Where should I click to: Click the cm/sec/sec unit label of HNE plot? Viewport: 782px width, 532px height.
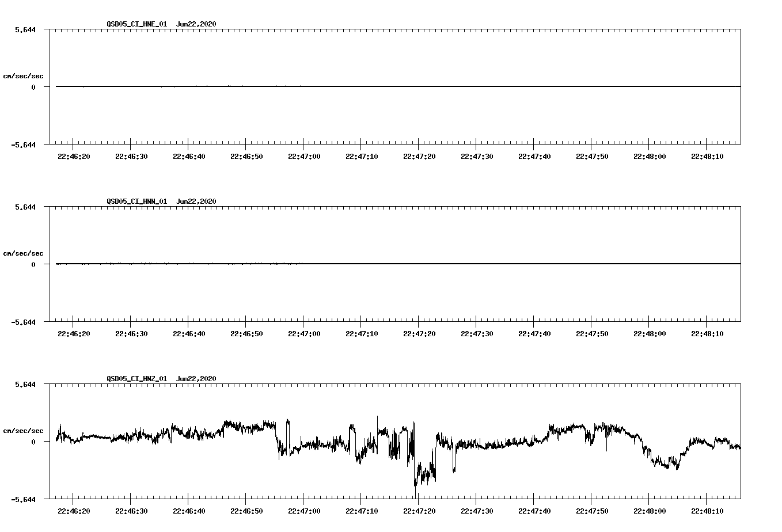coord(24,76)
